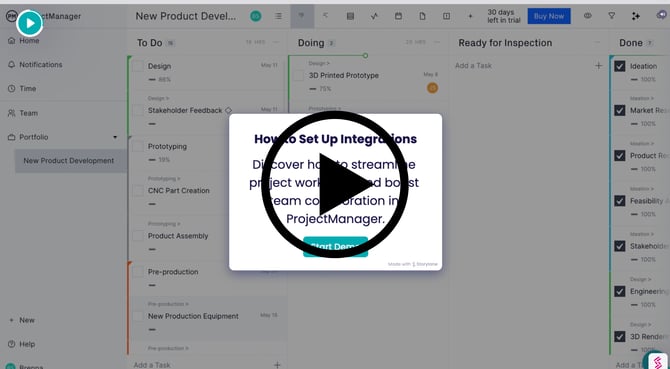Uncheck the 3D Rendering task in Done
The image size is (670, 369).
tap(620, 337)
